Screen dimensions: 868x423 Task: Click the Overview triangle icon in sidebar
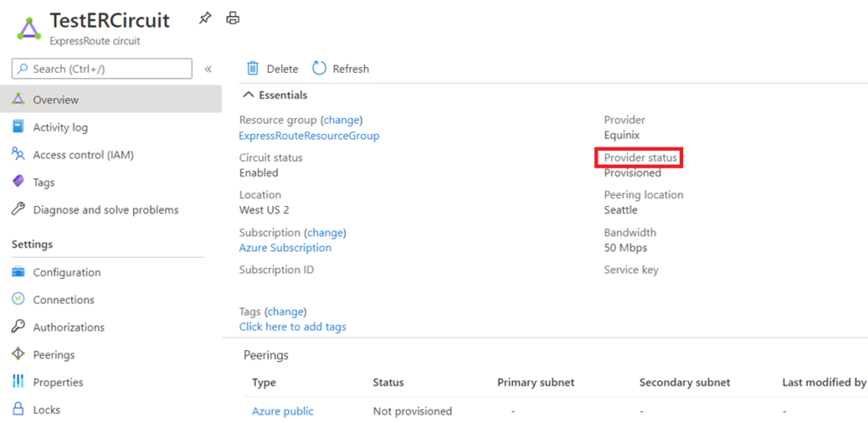19,100
